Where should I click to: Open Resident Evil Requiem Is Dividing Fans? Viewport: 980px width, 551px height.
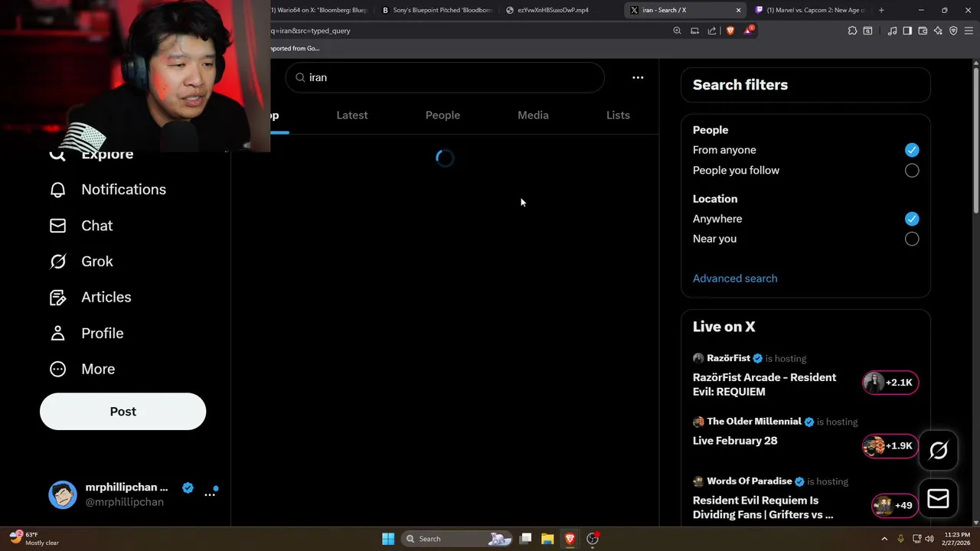click(x=763, y=507)
